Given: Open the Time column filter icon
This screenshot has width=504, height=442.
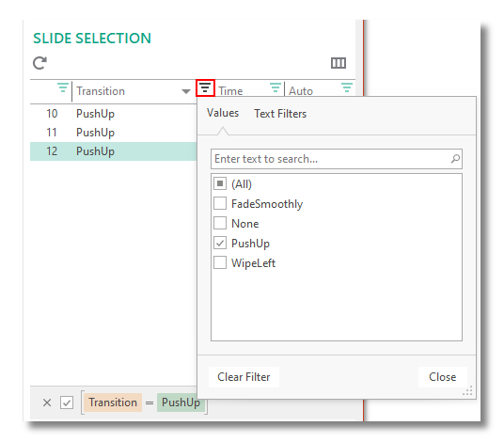Looking at the screenshot, I should [276, 87].
